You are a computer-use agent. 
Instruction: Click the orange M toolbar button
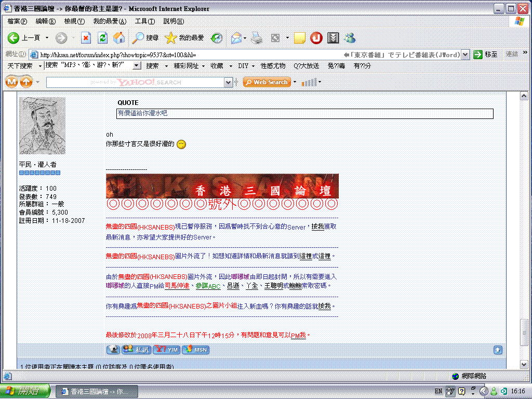click(11, 82)
